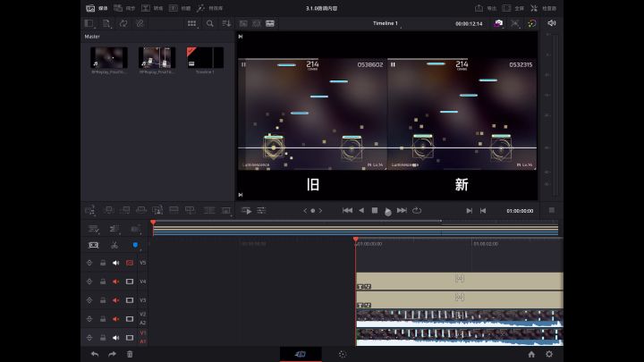644x362 pixels.
Task: Click the media pool sort icon
Action: tap(226, 23)
